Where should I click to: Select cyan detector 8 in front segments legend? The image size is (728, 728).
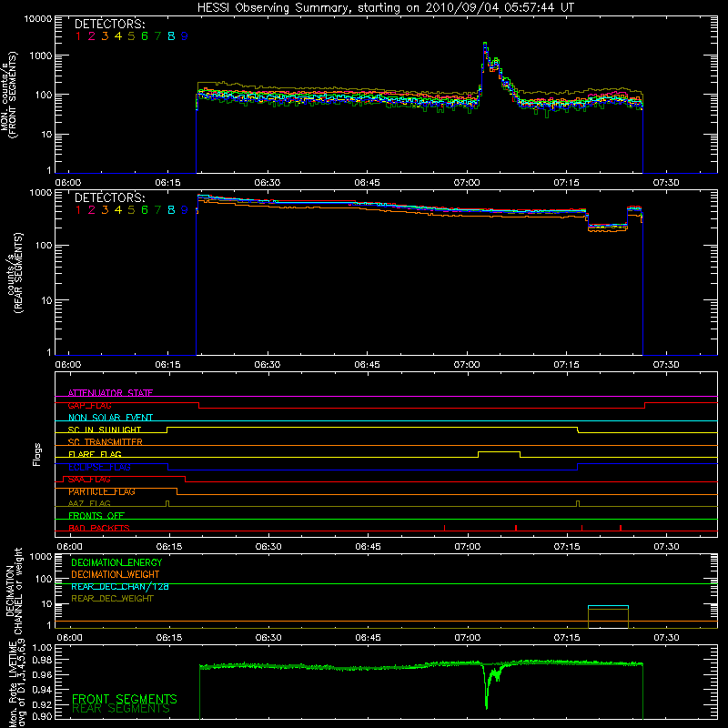click(x=171, y=36)
